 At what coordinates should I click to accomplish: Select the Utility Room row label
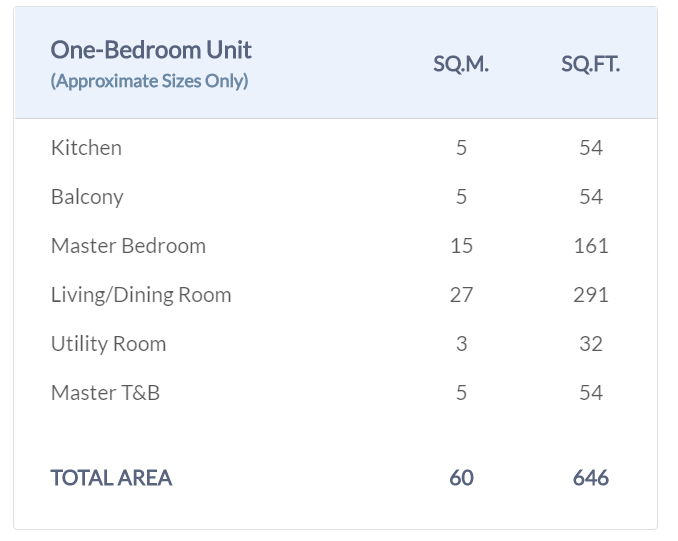click(x=108, y=343)
